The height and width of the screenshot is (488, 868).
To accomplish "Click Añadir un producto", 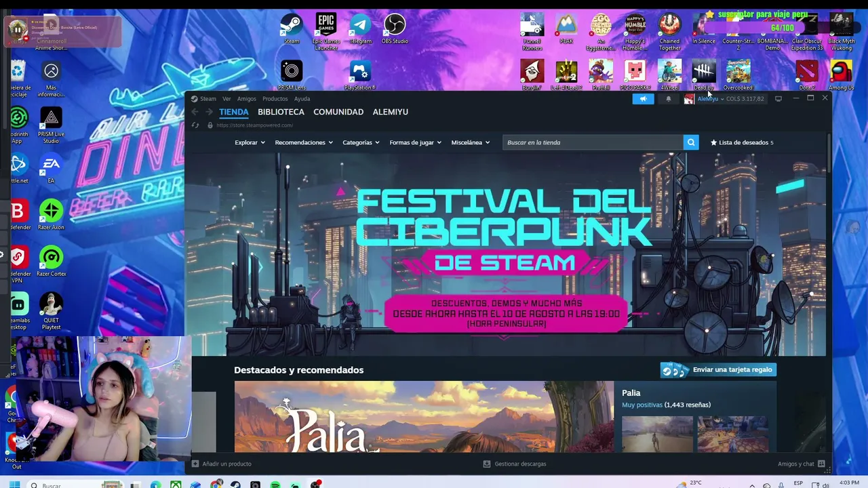I will click(222, 464).
